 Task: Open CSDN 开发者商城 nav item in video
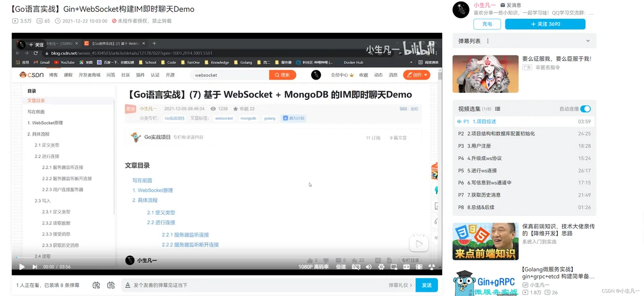90,75
